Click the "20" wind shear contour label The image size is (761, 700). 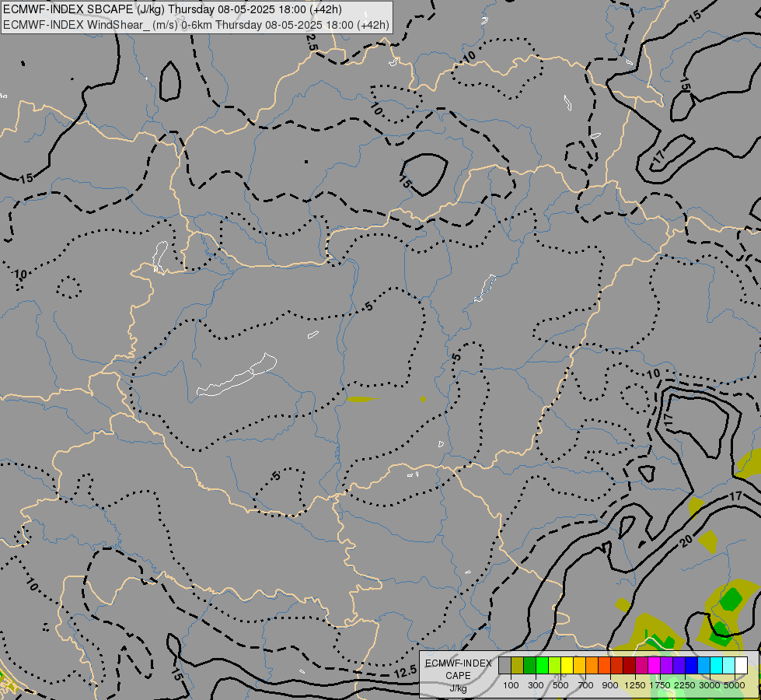[x=686, y=541]
